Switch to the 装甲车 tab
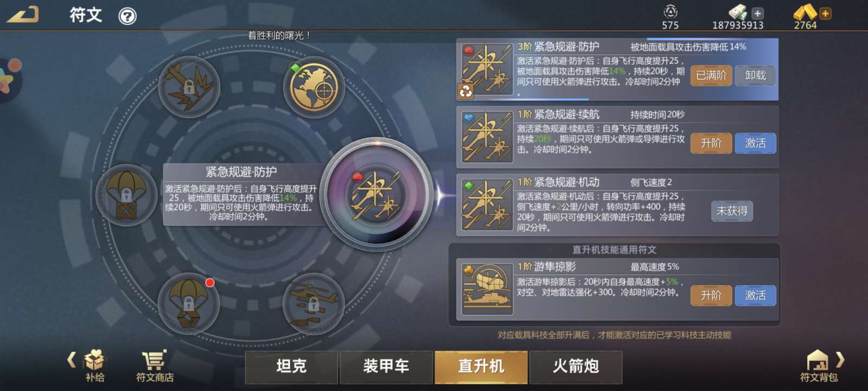The image size is (868, 391). coord(386,367)
